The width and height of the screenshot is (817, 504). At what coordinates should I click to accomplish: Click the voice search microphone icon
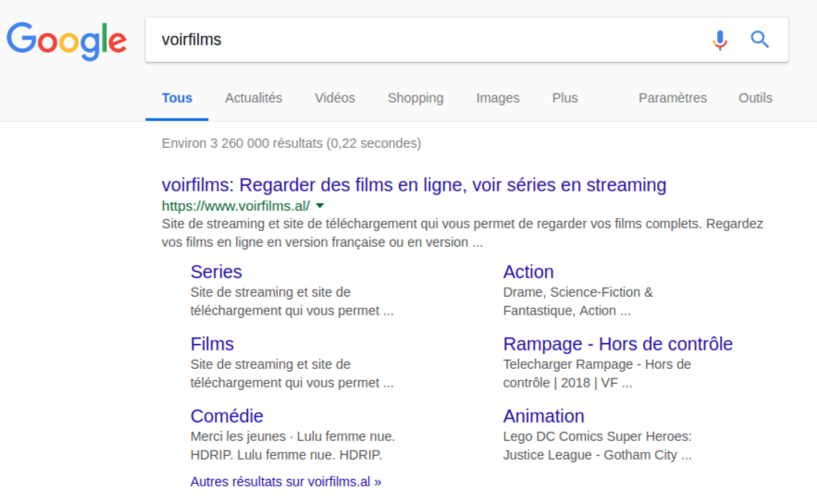719,40
